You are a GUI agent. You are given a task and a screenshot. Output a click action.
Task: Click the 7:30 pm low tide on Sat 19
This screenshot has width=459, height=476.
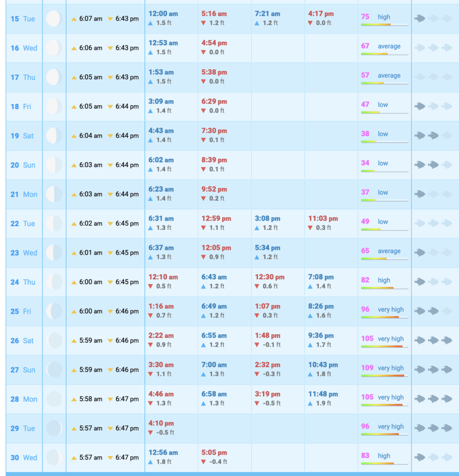coord(214,131)
